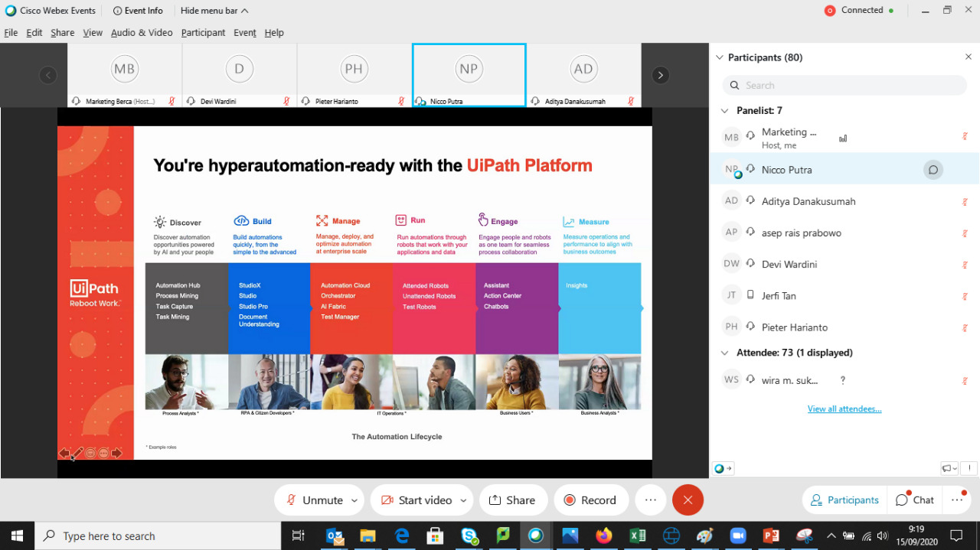Click the muted mic icon in wira m. suk... row
This screenshot has height=550, width=980.
pyautogui.click(x=965, y=380)
